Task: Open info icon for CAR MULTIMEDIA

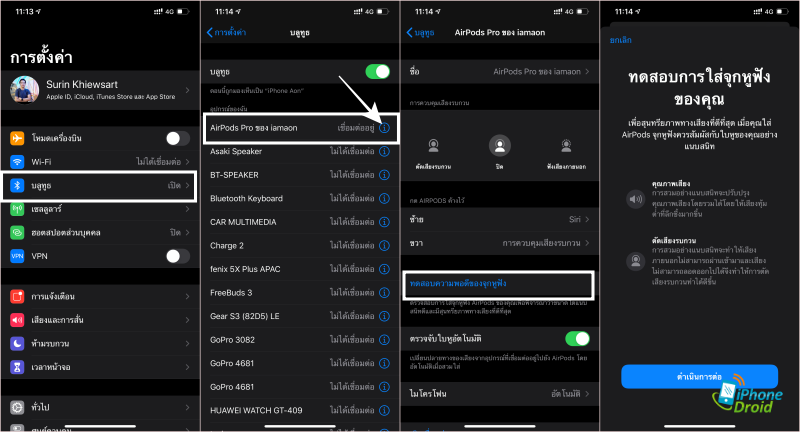Action: 385,222
